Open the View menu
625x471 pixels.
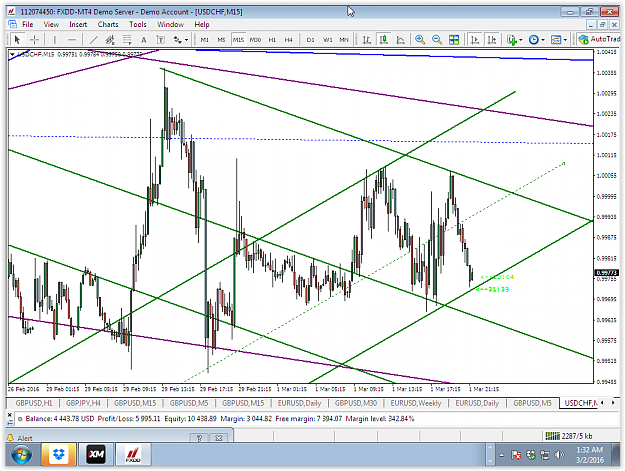[51, 24]
